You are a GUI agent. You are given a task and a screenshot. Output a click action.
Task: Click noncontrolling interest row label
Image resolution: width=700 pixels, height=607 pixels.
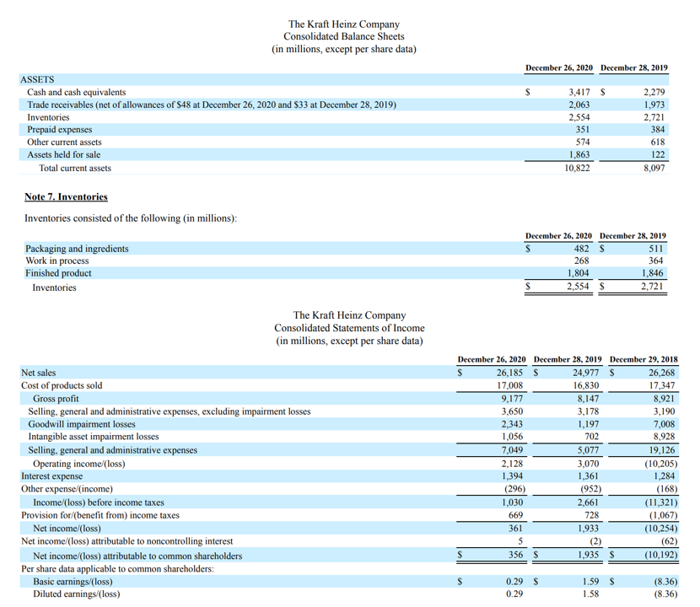point(127,541)
